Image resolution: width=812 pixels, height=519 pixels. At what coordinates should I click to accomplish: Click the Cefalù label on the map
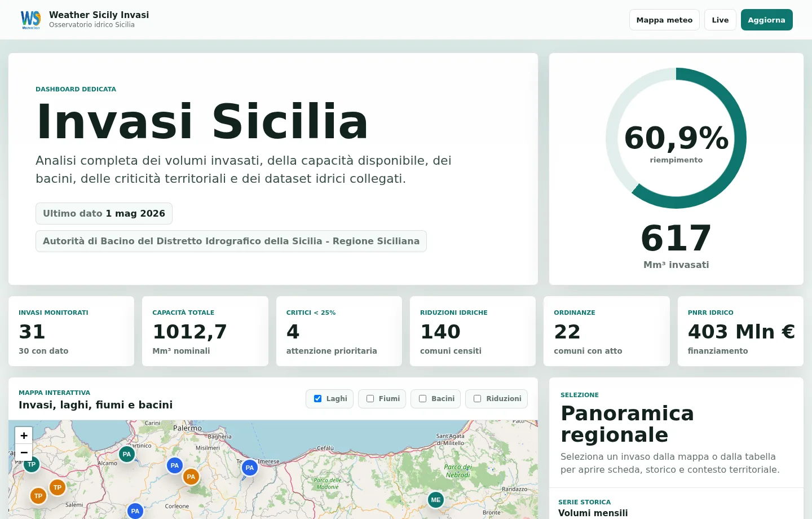[x=325, y=448]
